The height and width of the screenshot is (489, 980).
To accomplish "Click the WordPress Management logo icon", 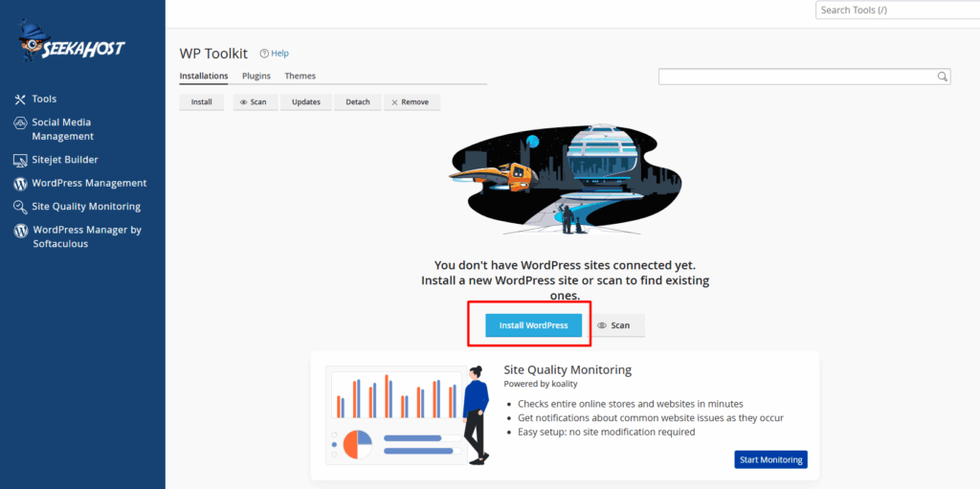I will (x=21, y=184).
